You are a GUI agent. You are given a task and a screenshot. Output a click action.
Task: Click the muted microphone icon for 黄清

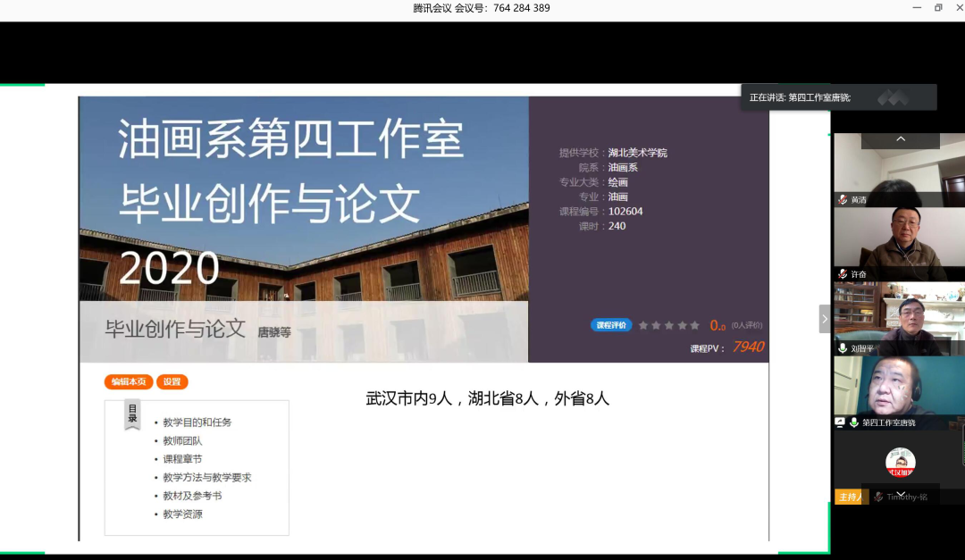[x=843, y=199]
